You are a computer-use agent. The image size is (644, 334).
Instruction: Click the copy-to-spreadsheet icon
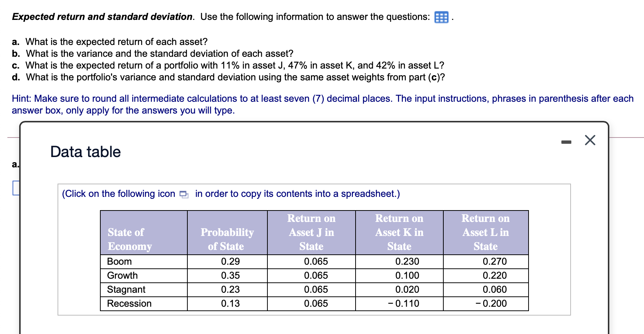click(183, 194)
